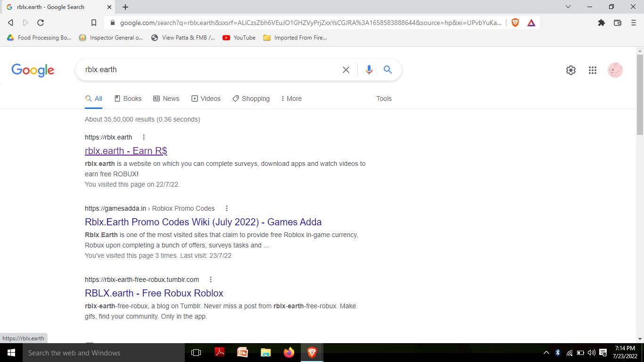Select the All results tab
The width and height of the screenshot is (644, 362).
[94, 99]
